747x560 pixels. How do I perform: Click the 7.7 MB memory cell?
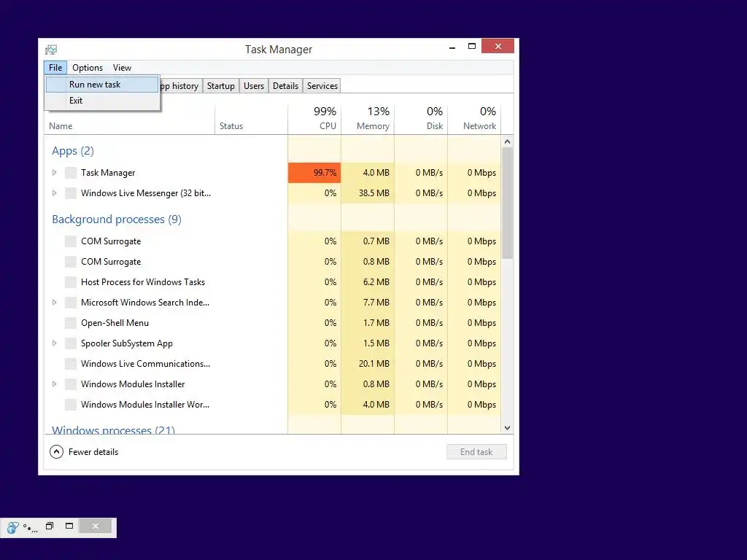[x=368, y=303]
